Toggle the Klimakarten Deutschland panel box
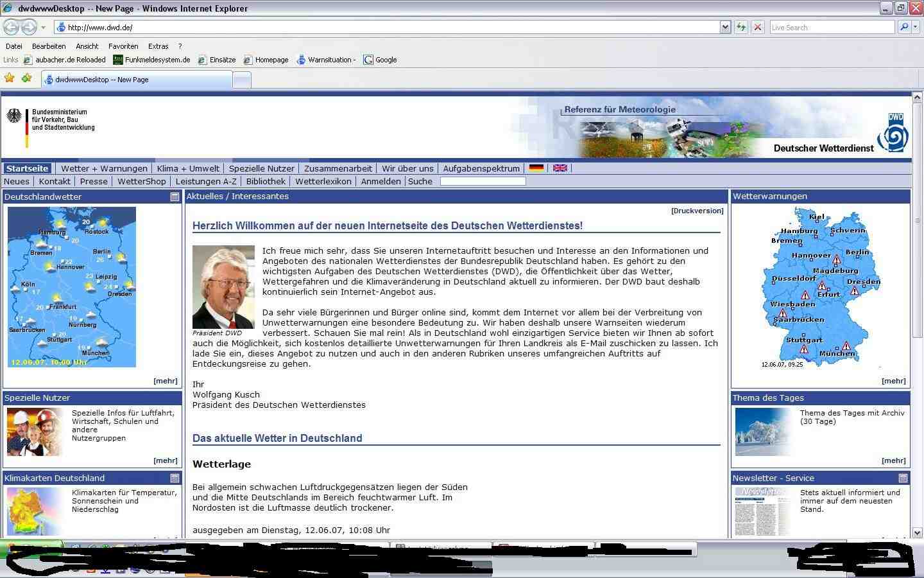Screen dimensions: 924x578 (x=175, y=478)
